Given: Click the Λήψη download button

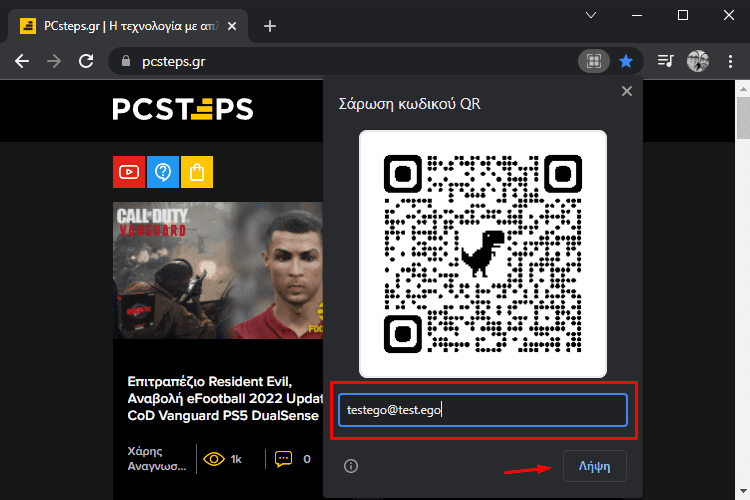Looking at the screenshot, I should tap(595, 466).
